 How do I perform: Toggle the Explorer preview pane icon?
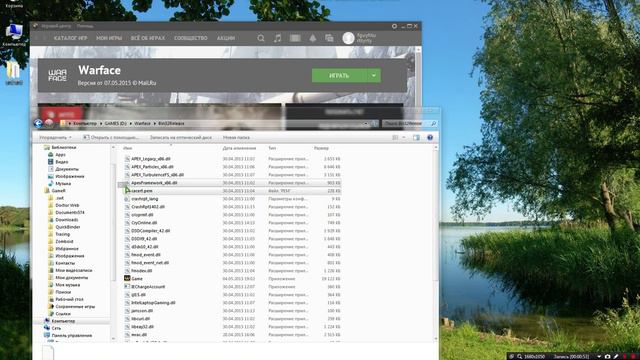coord(416,138)
